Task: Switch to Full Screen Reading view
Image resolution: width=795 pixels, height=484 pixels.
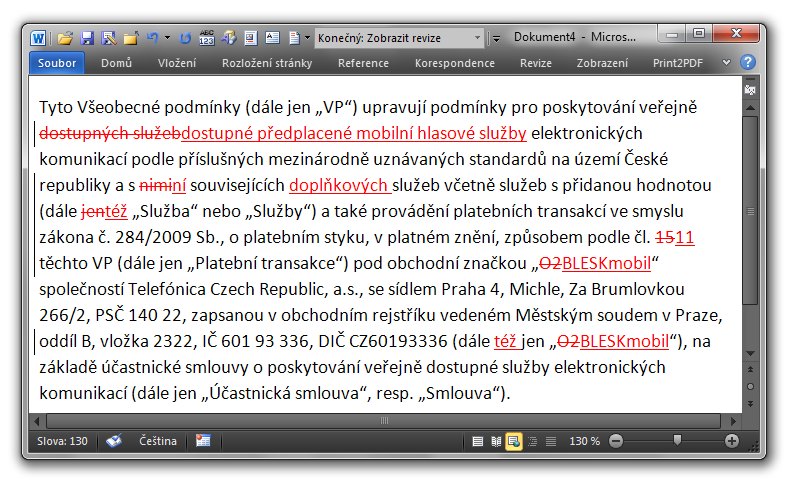Action: 496,441
